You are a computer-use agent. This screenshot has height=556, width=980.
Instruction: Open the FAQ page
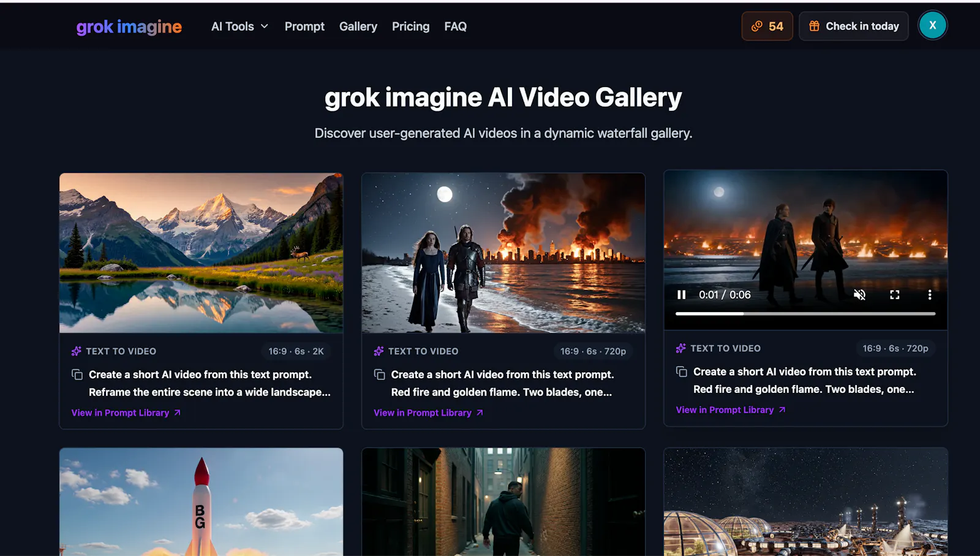[455, 26]
